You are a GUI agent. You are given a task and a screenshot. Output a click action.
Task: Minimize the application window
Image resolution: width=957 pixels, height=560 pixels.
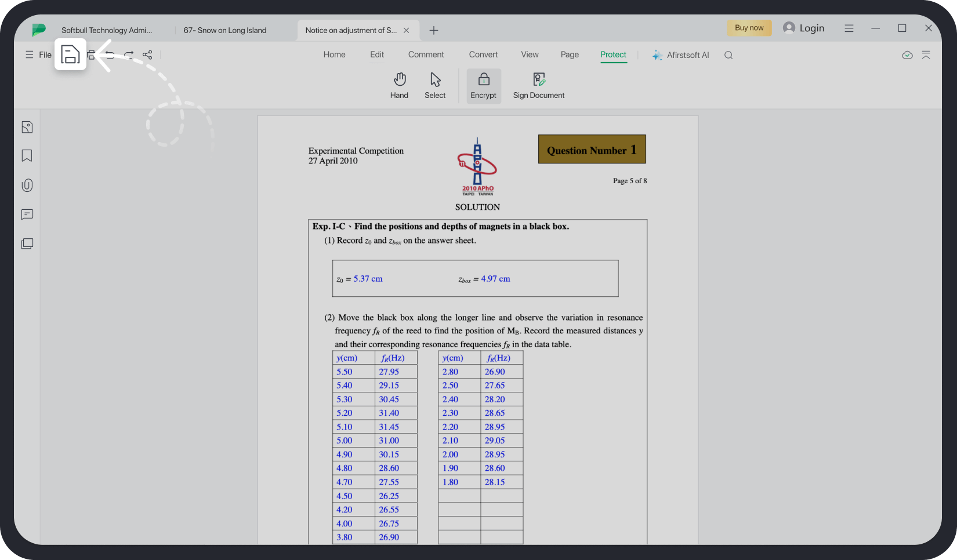[876, 28]
